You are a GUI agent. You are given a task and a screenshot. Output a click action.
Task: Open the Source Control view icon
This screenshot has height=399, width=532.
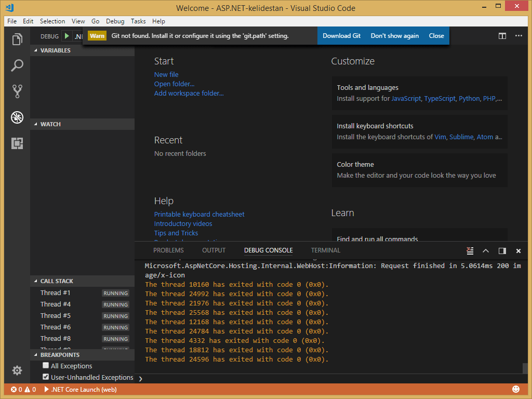[17, 91]
